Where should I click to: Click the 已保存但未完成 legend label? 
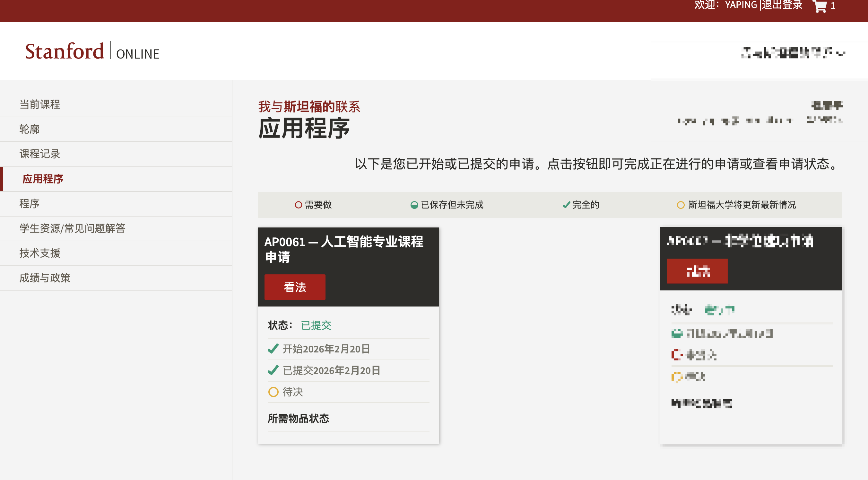[x=452, y=205]
